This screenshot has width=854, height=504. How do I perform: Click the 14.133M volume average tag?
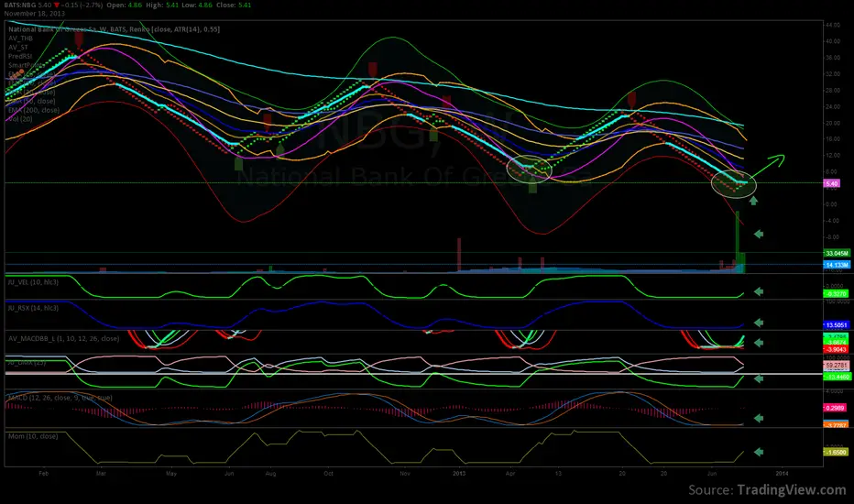(837, 266)
